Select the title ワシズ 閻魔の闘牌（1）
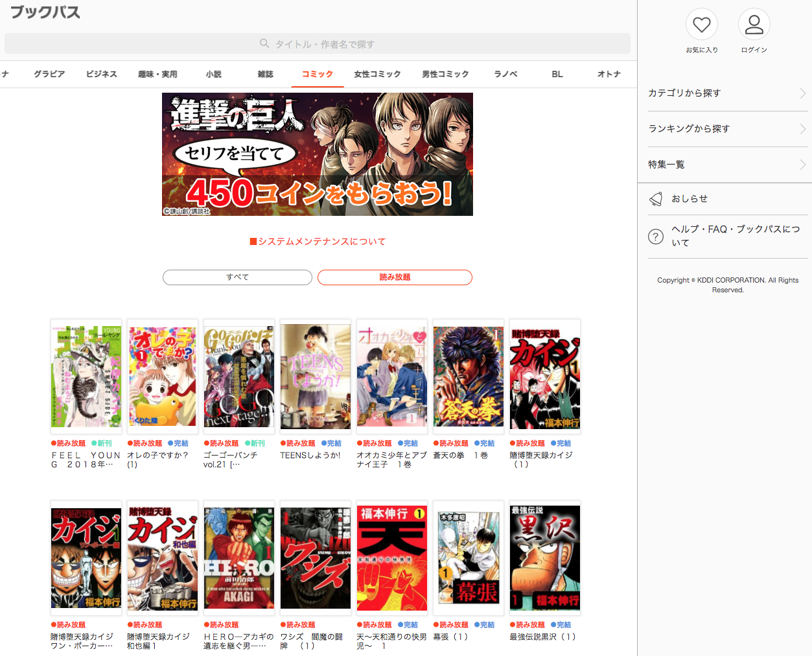This screenshot has height=656, width=812. click(x=312, y=642)
